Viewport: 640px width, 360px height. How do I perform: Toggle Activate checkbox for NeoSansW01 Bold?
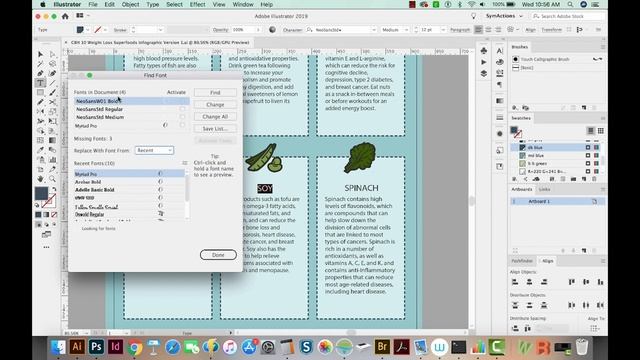point(182,101)
